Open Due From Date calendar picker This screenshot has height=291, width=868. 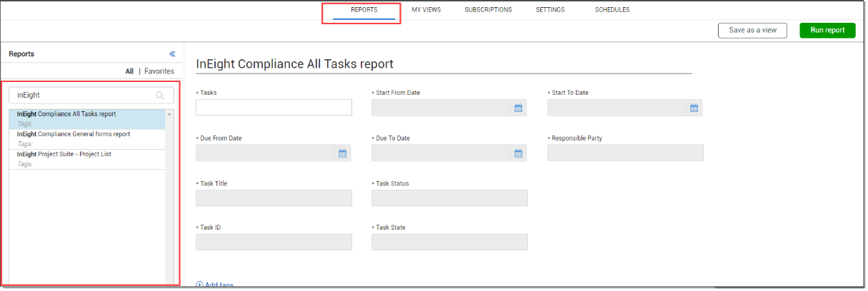(x=342, y=153)
